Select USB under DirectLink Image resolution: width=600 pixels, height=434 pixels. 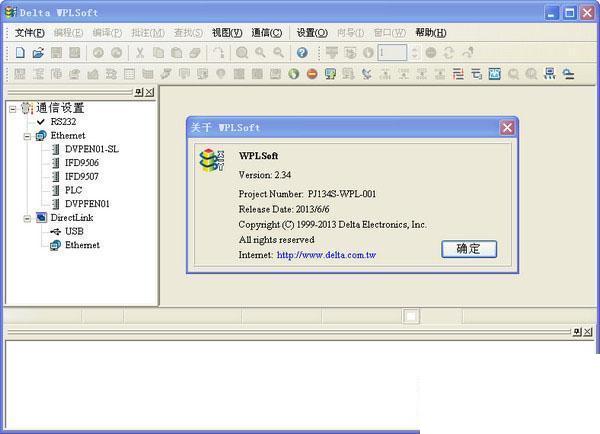point(74,232)
